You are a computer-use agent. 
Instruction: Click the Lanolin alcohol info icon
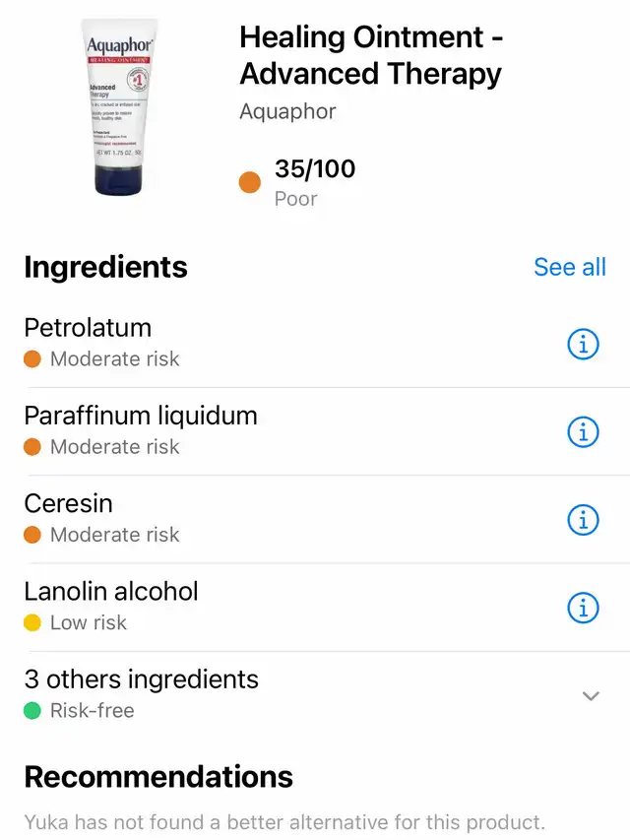[x=584, y=608]
